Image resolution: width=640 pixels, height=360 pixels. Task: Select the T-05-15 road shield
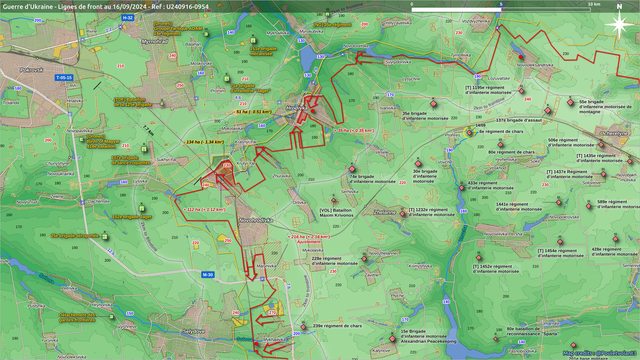pos(64,78)
